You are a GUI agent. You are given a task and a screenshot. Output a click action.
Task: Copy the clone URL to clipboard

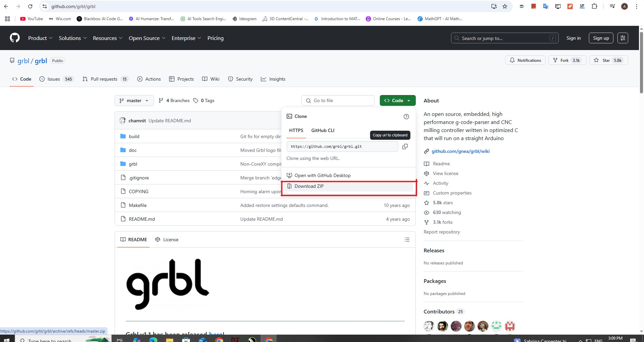pos(405,146)
